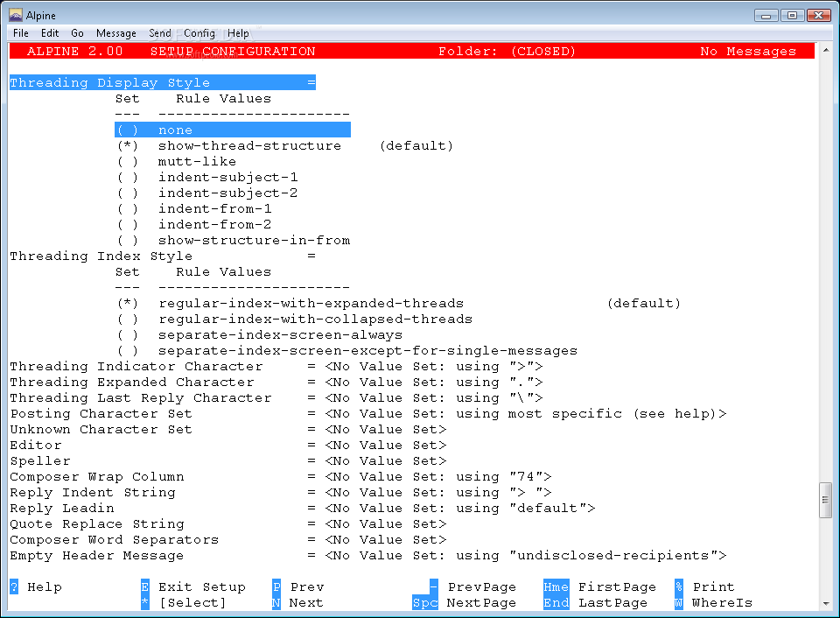Open the Go menu

point(77,33)
